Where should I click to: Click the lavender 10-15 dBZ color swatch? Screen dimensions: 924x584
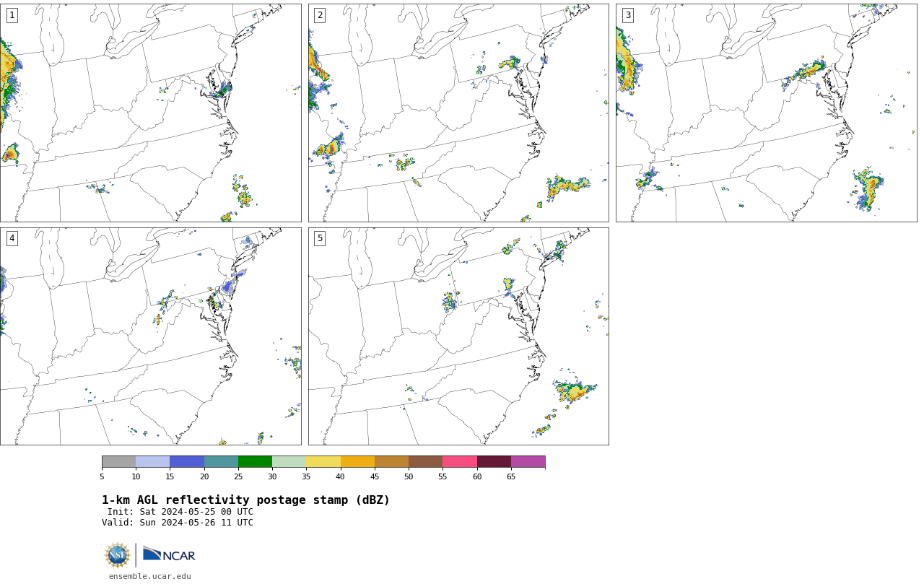point(152,462)
